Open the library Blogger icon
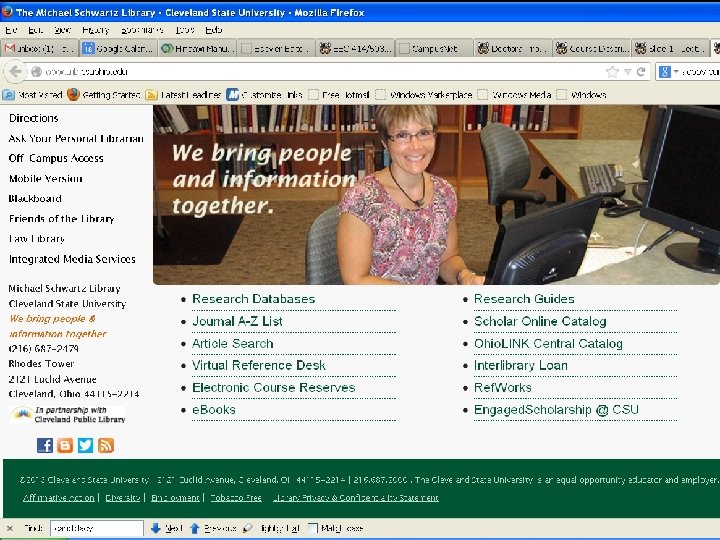The height and width of the screenshot is (540, 720). click(65, 445)
